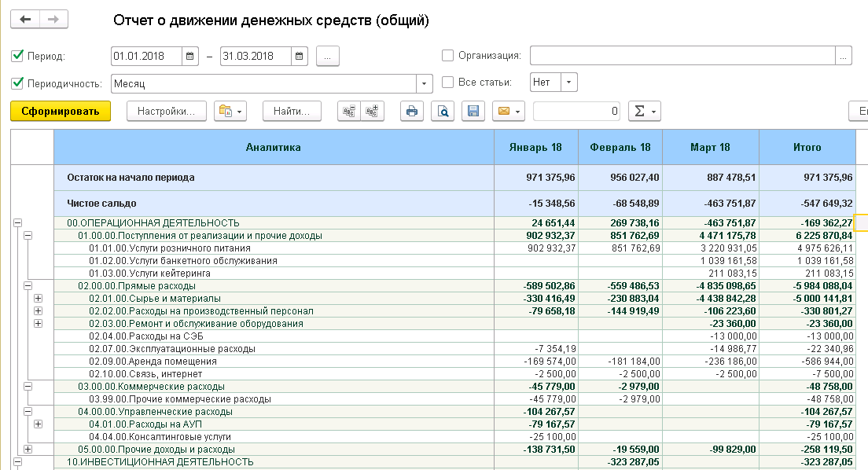Enable the Организация checkbox
This screenshot has width=868, height=470.
point(448,56)
